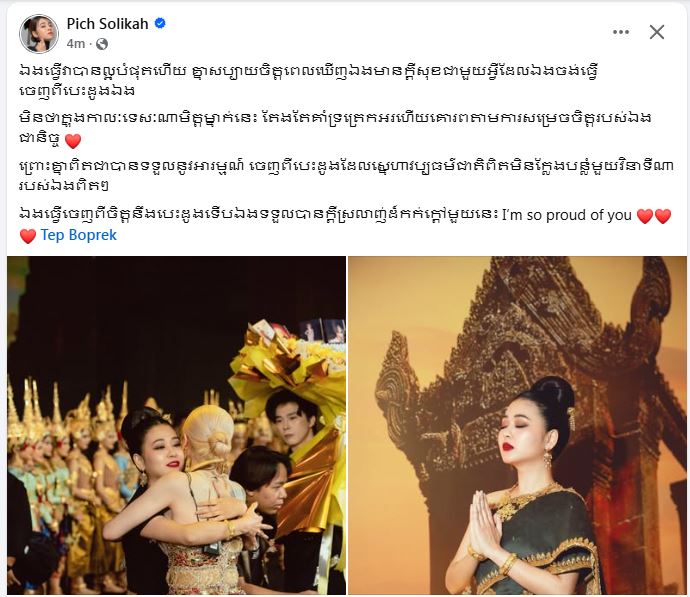Click the Khmer paragraph ending with one heart
The width and height of the screenshot is (690, 597).
[335, 129]
